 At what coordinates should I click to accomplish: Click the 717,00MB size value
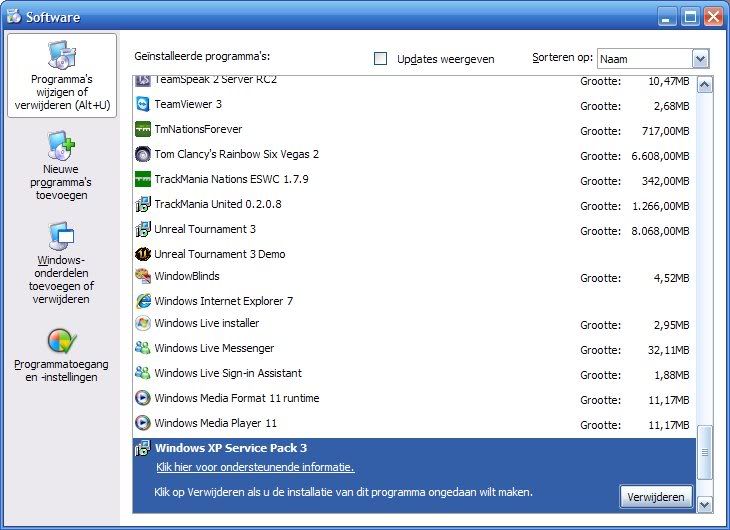[665, 131]
